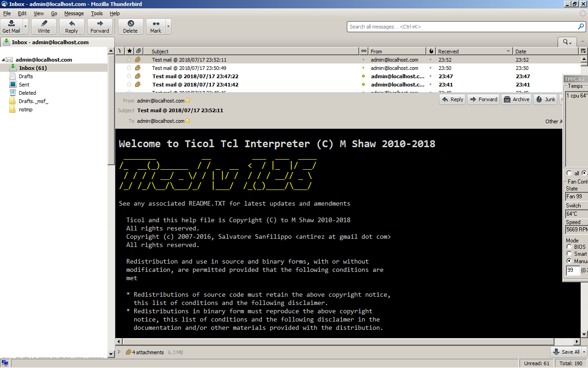588x368 pixels.
Task: Click Save All attachments button
Action: (x=566, y=352)
